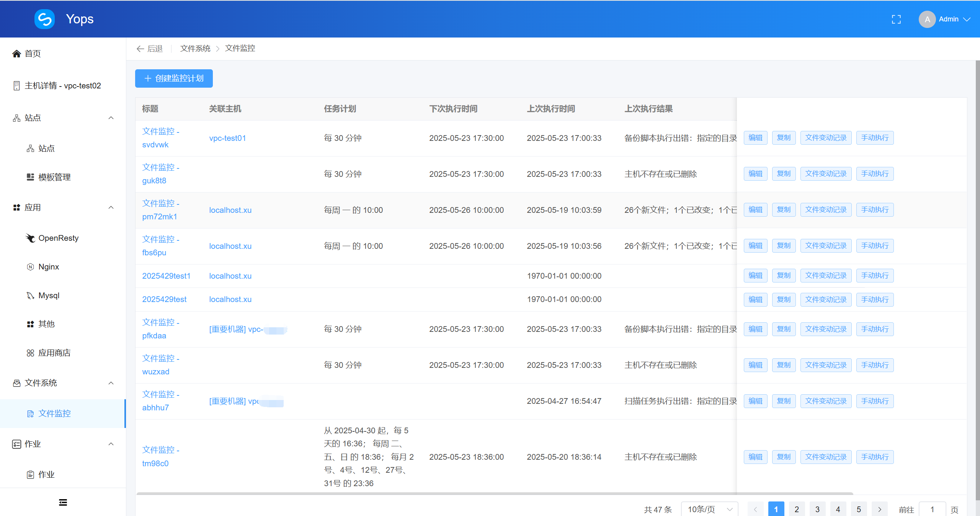The image size is (980, 516).
Task: Click the Admin avatar icon
Action: 927,19
